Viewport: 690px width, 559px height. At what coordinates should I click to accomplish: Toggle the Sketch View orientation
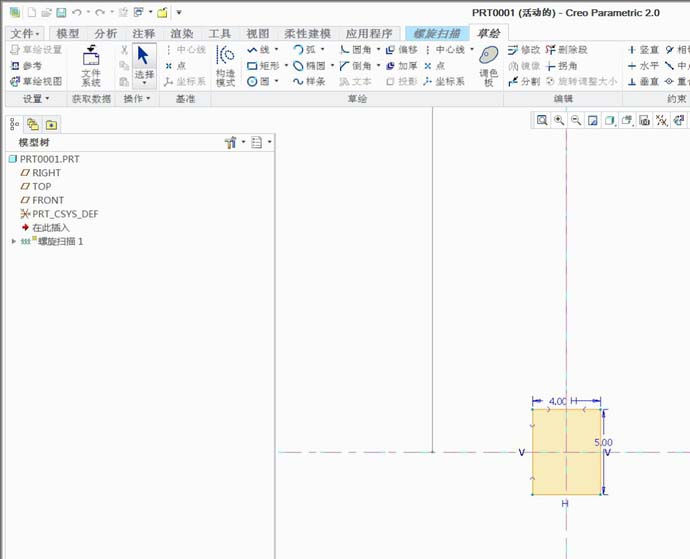click(36, 82)
